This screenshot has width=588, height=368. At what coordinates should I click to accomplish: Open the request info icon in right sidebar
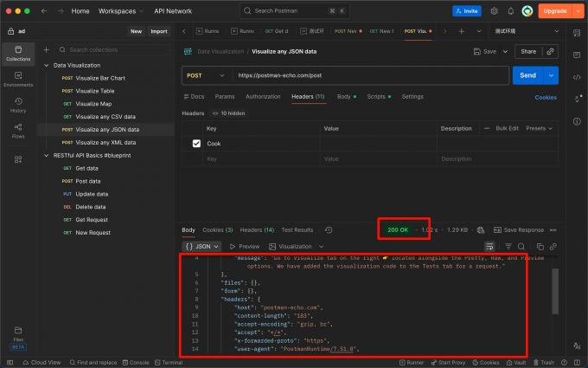[x=577, y=121]
